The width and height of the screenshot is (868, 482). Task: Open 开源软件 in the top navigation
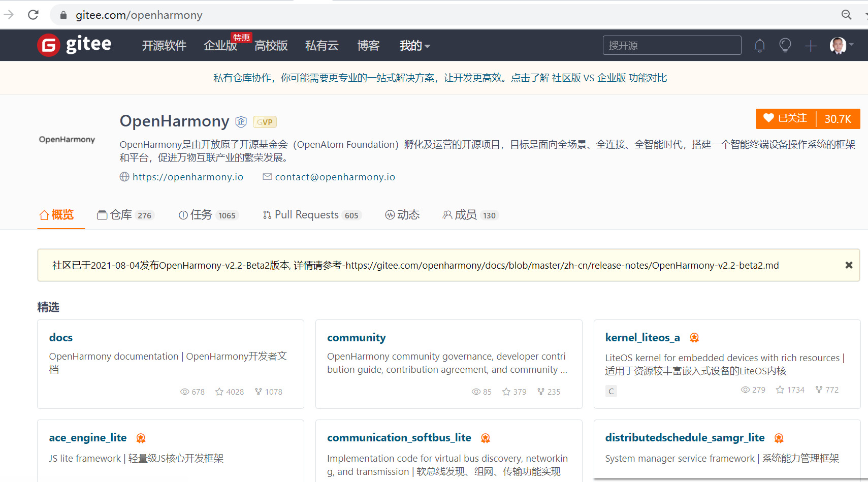point(164,46)
